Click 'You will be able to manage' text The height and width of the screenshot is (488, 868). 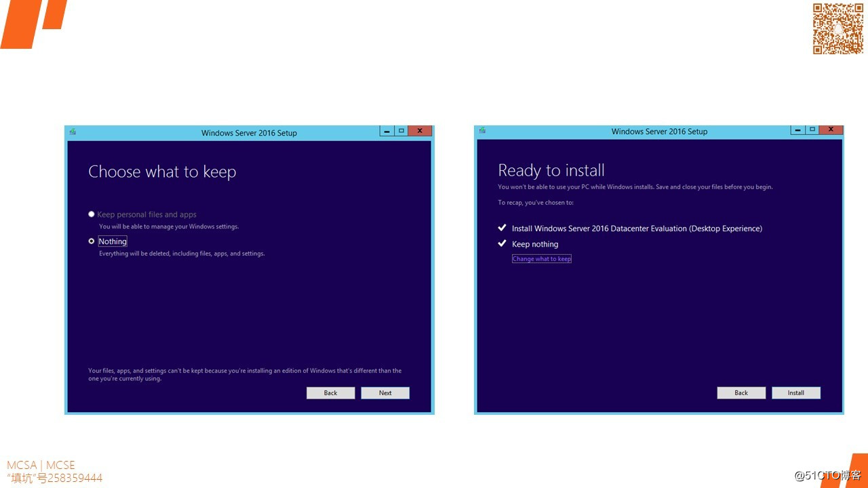click(x=169, y=226)
